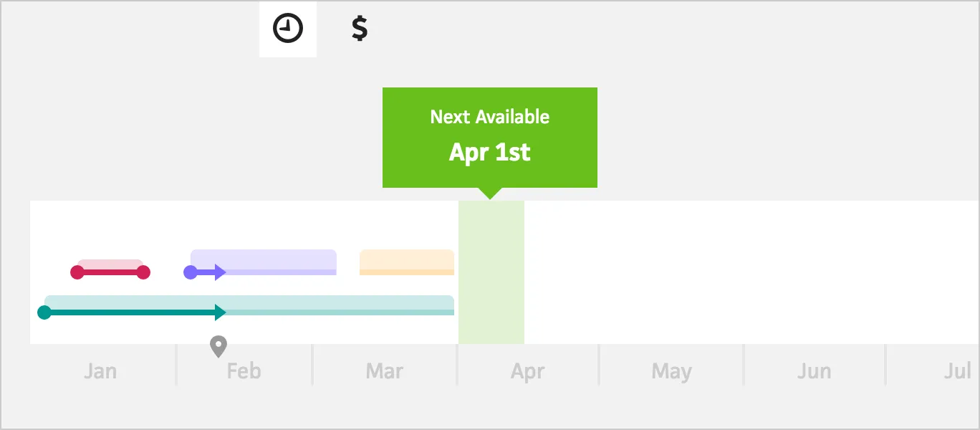The width and height of the screenshot is (980, 430).
Task: Click the Next Available Apr 1st banner
Action: pyautogui.click(x=489, y=136)
